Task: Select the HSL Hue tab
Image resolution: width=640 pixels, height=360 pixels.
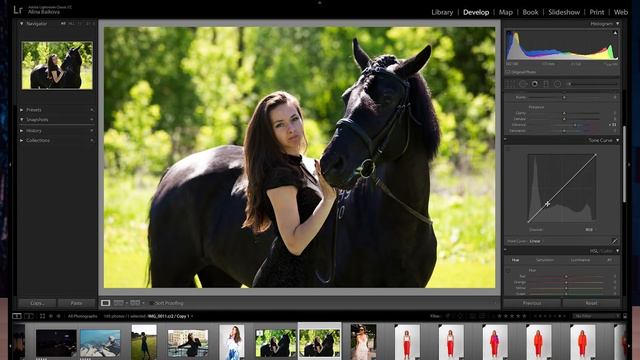Action: pos(516,260)
